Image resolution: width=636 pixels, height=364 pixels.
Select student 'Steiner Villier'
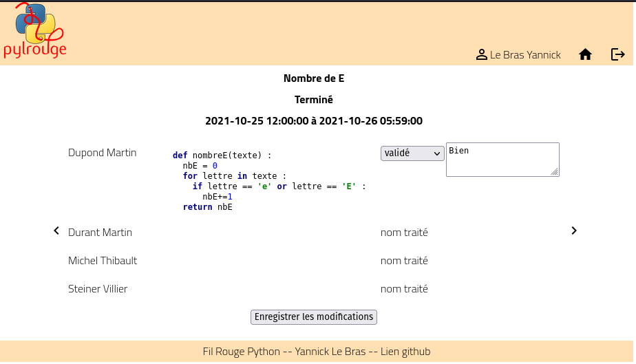click(98, 288)
